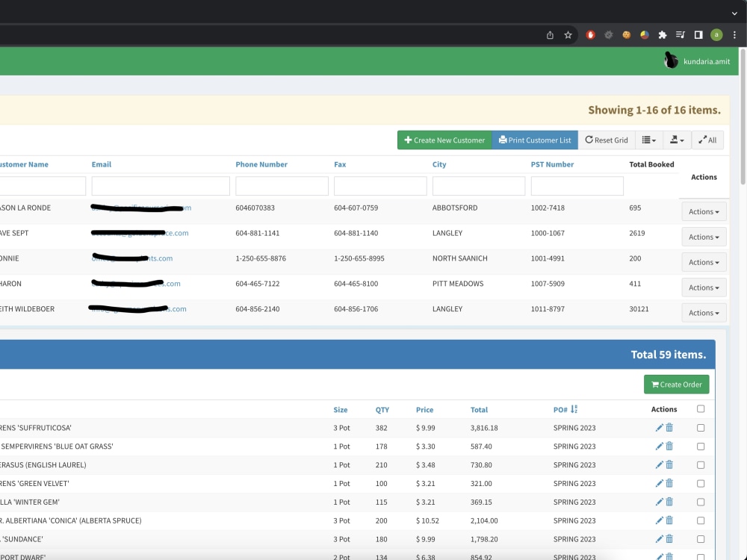Edit the 'GREEN VELVET' item pencil icon

(x=660, y=483)
